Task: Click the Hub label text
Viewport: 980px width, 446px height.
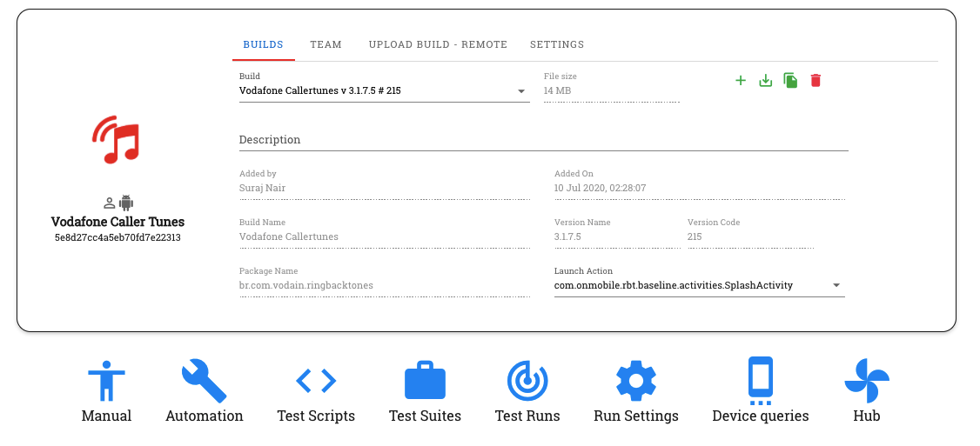Action: (867, 416)
